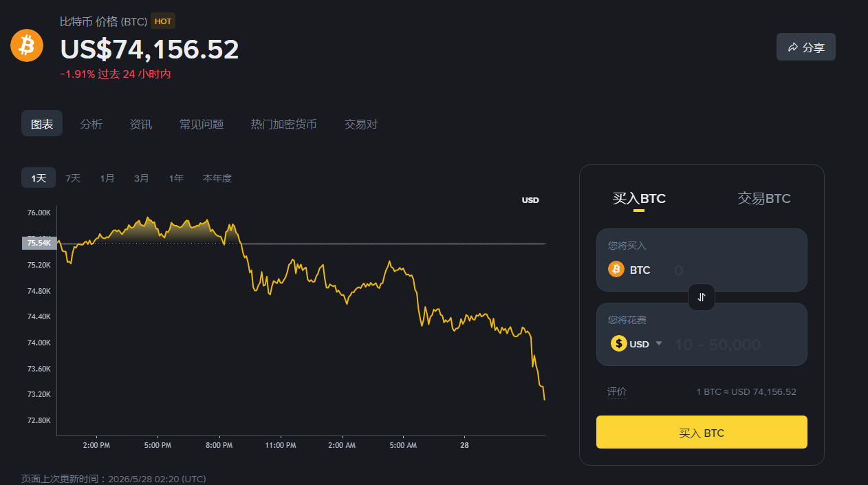
Task: Click the share arrow icon
Action: 793,47
